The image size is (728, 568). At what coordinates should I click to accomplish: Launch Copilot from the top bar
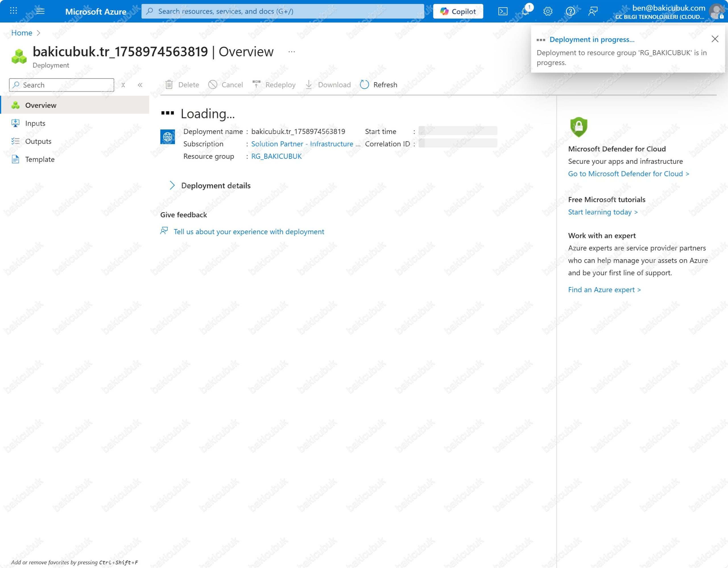[458, 11]
